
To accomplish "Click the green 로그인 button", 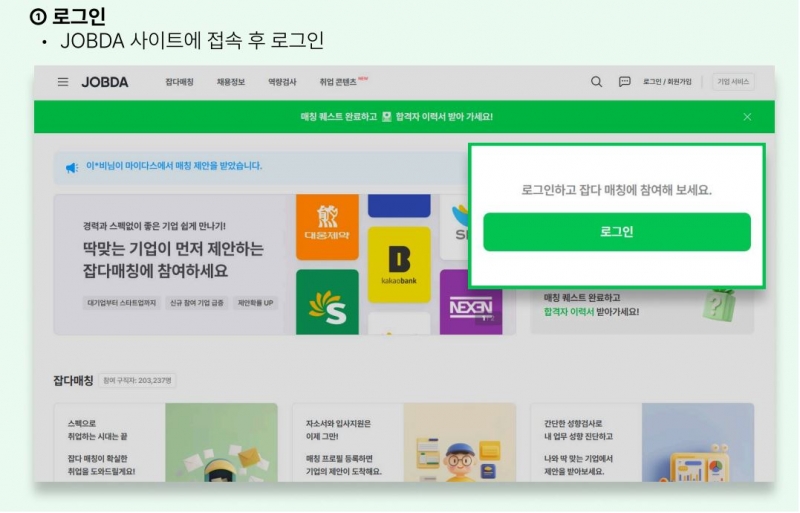I will click(616, 232).
